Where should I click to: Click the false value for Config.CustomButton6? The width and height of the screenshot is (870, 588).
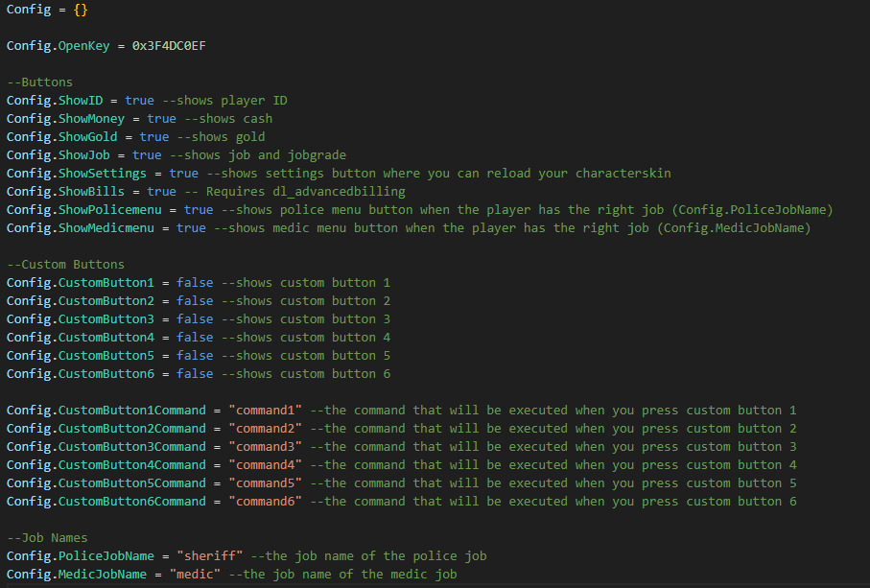click(195, 373)
